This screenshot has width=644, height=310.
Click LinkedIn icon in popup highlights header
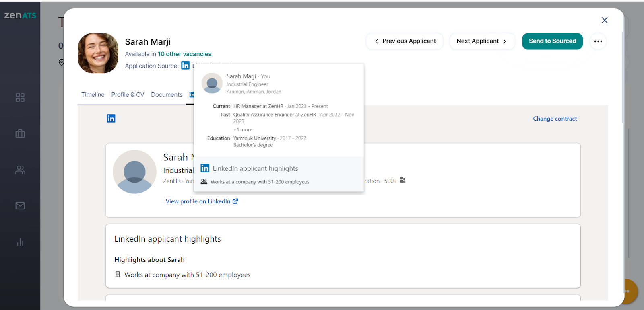[x=205, y=168]
